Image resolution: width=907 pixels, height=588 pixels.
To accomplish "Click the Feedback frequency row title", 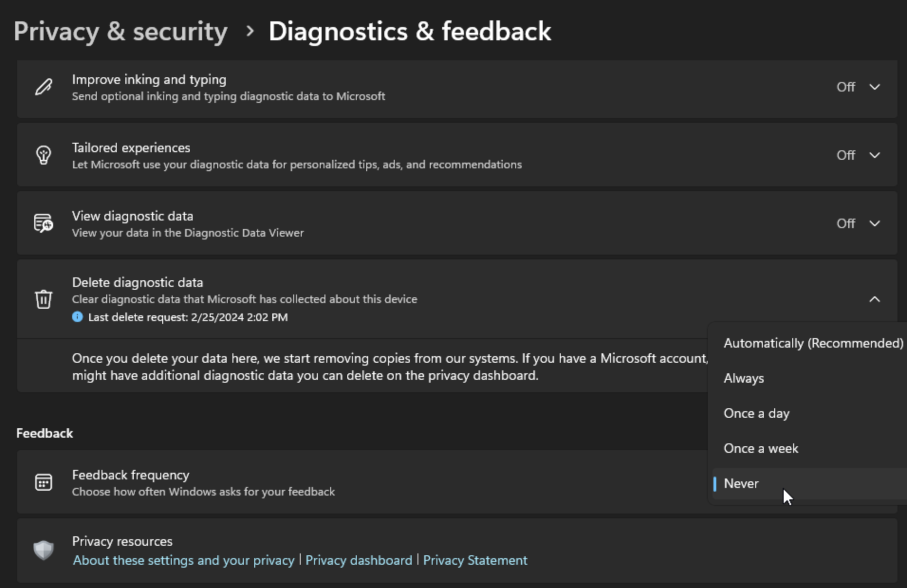I will point(130,475).
